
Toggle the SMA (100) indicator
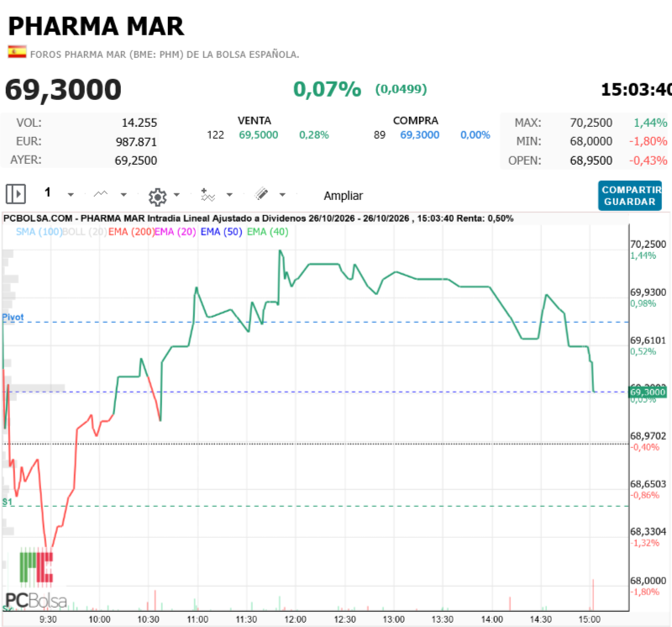[39, 232]
